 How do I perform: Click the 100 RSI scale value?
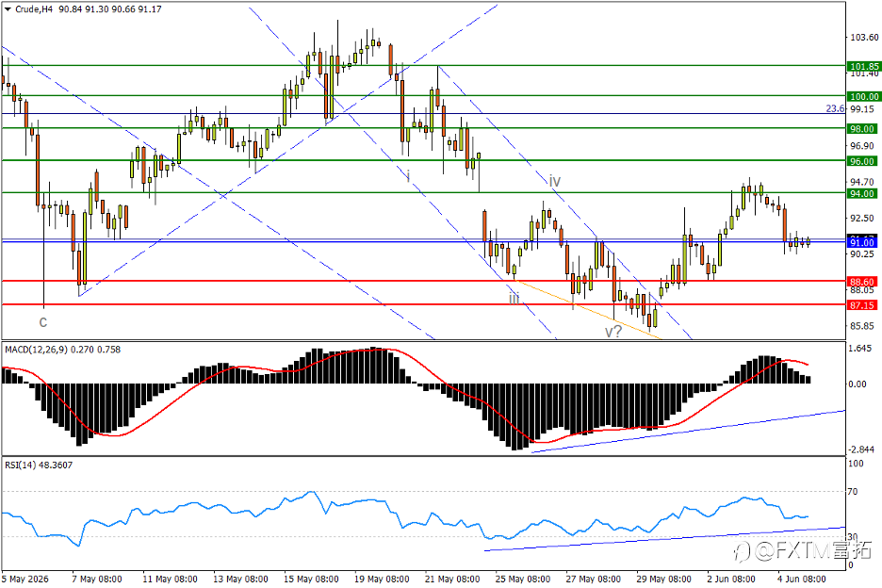click(856, 464)
